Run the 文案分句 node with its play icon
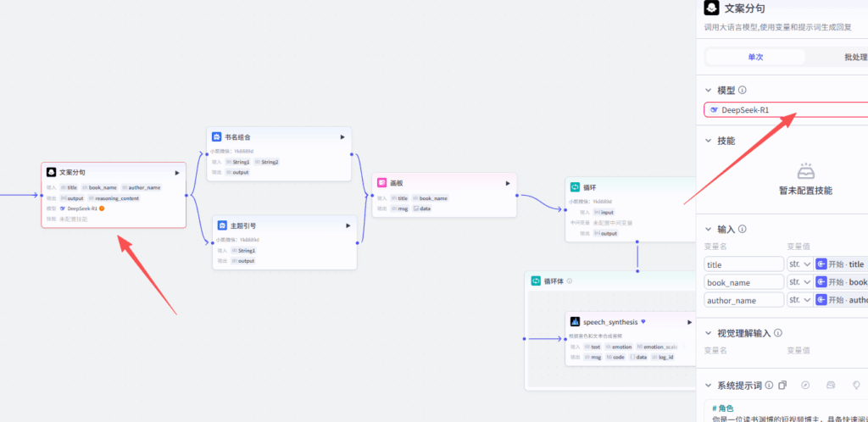Image resolution: width=868 pixels, height=422 pixels. 177,172
